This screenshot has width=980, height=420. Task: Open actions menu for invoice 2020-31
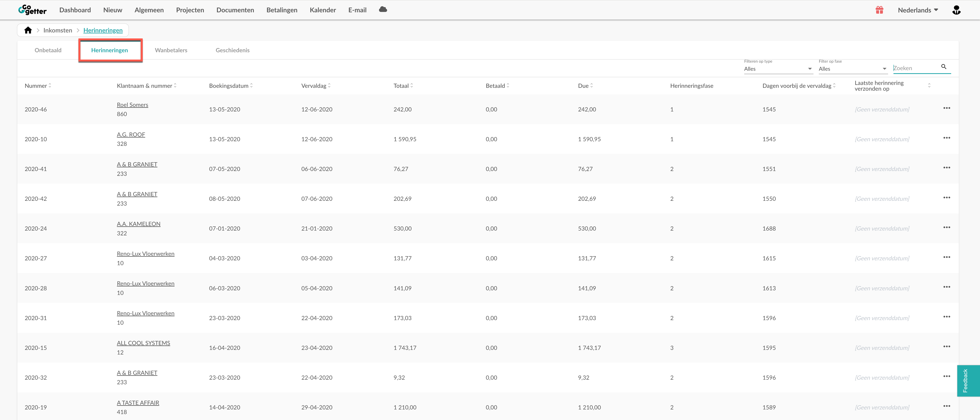point(947,317)
